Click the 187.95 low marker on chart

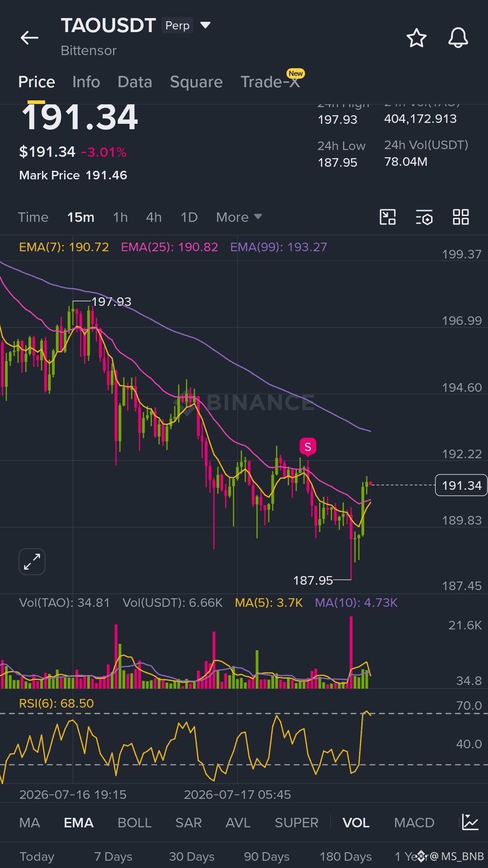tap(313, 581)
